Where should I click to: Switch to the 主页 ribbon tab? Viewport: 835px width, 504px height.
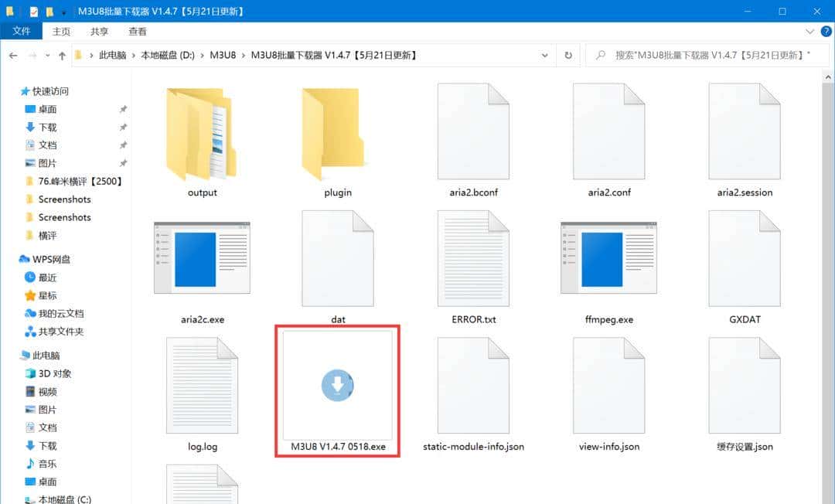coord(61,32)
